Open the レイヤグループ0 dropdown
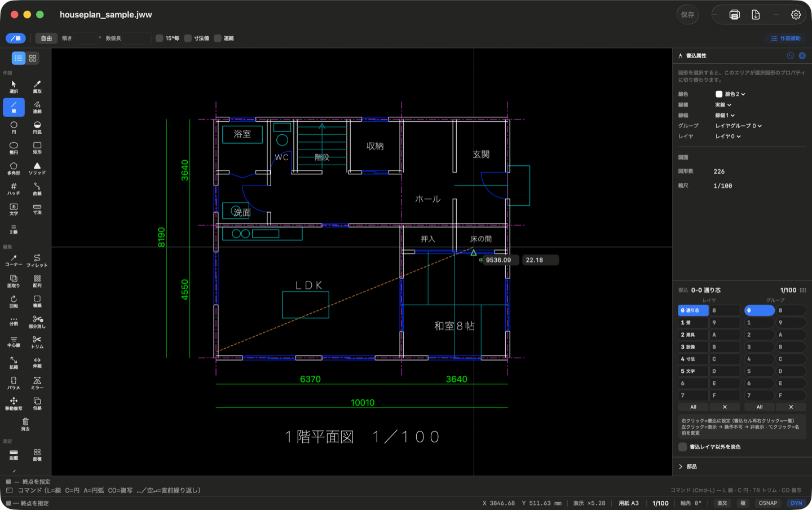The width and height of the screenshot is (812, 510). pos(738,126)
